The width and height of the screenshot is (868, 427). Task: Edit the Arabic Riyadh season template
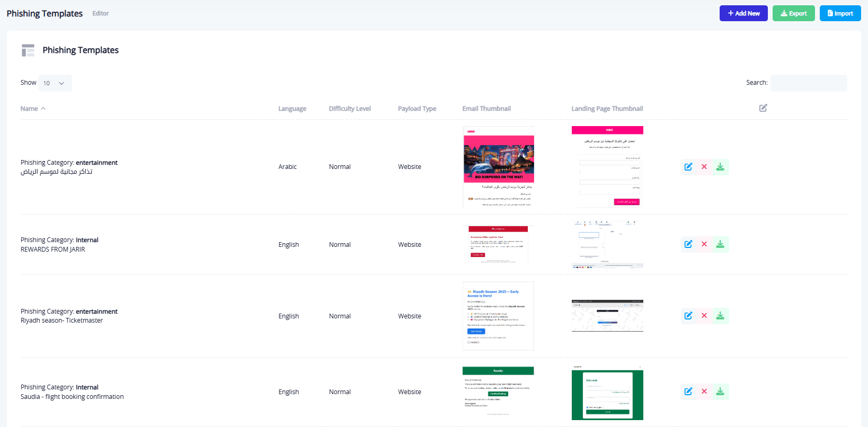(x=688, y=167)
